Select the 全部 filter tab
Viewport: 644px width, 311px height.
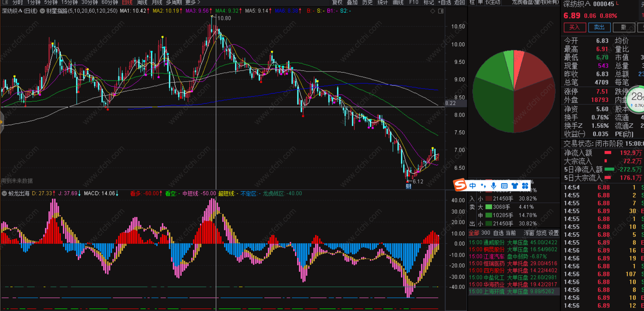click(x=474, y=233)
